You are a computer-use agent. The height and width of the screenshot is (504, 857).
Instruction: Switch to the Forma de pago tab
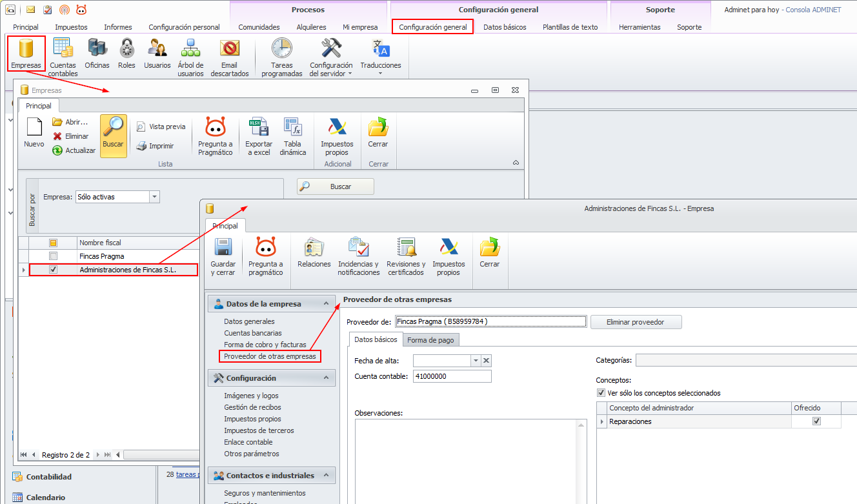[431, 339]
